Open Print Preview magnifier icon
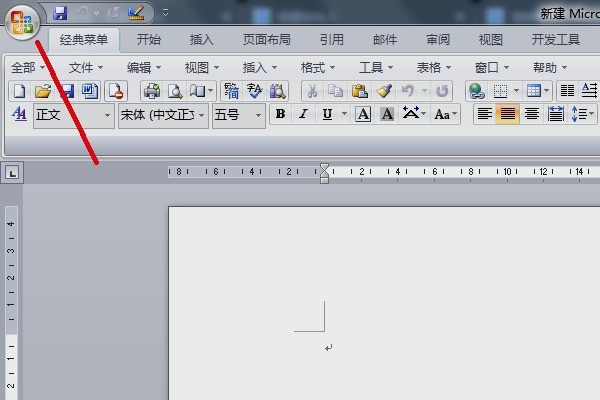This screenshot has width=600, height=400. click(175, 91)
